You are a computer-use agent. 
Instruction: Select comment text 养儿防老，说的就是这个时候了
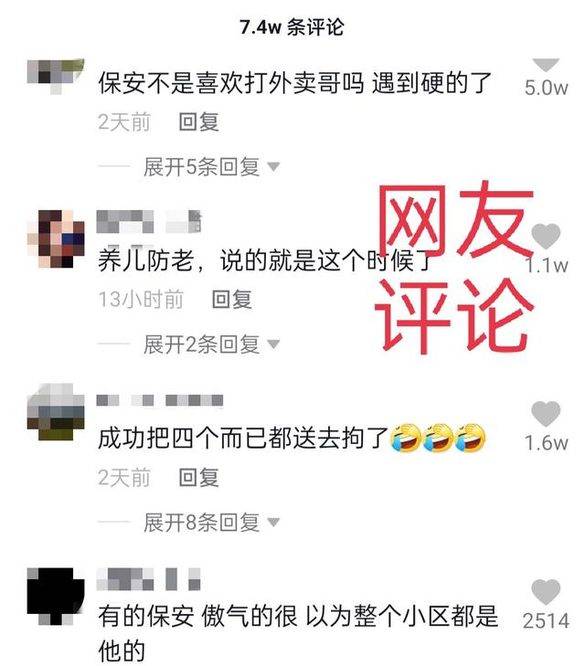tap(265, 260)
